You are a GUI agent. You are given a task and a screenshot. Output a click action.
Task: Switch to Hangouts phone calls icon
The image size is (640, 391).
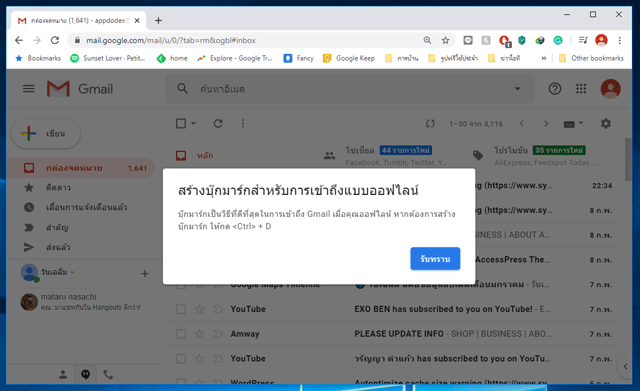[x=108, y=374]
